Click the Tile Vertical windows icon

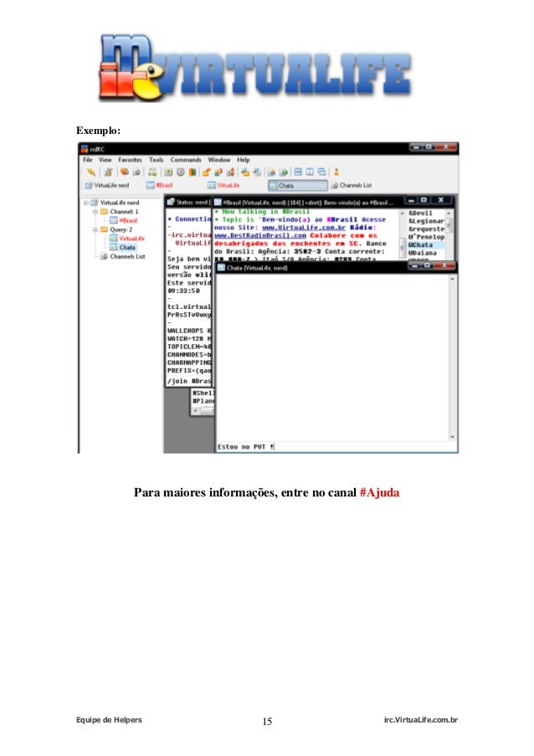click(x=310, y=172)
